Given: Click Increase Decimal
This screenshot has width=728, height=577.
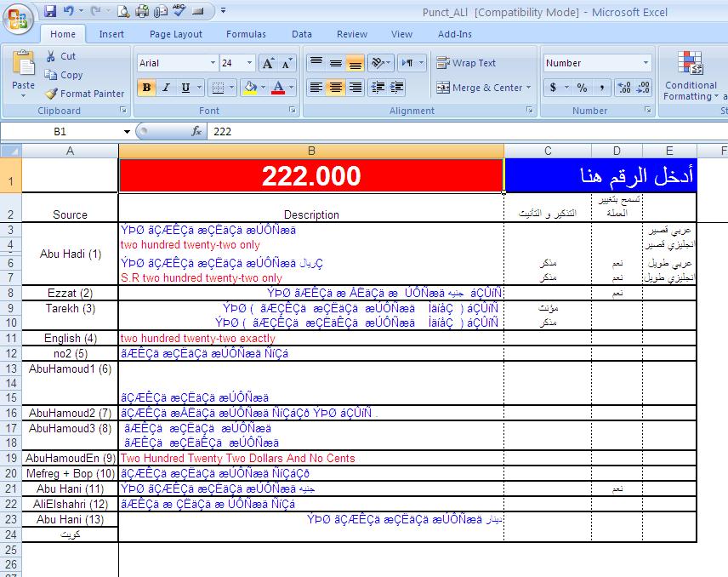Looking at the screenshot, I should 623,88.
